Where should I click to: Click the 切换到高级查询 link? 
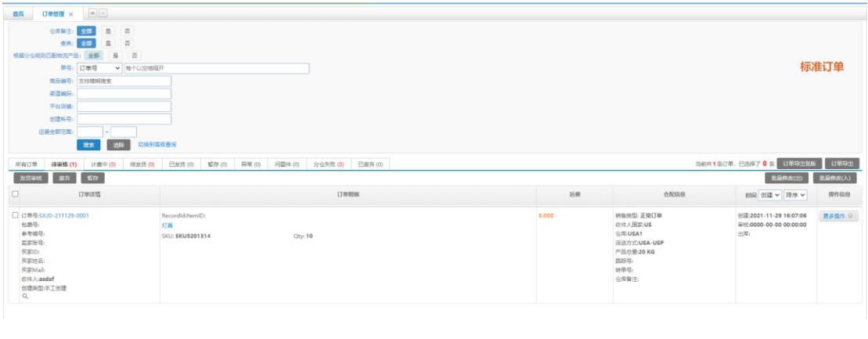[157, 145]
